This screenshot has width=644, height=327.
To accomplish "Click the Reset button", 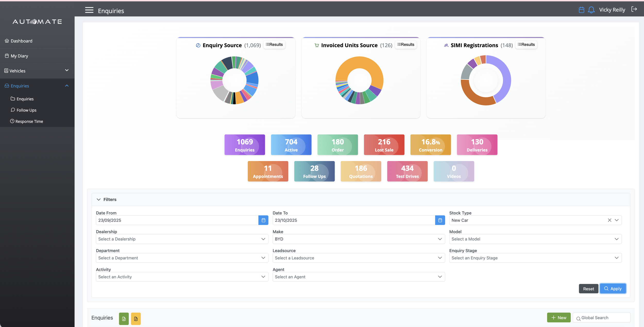I will [588, 289].
